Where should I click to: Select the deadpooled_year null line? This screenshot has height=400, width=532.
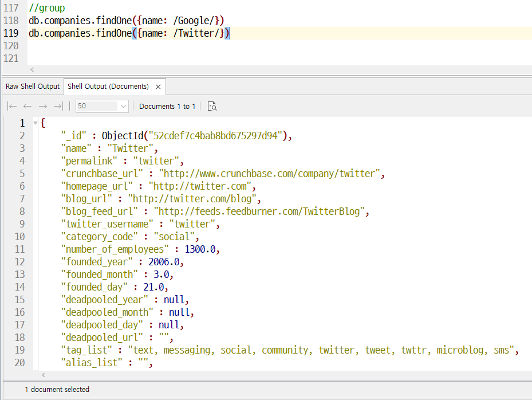(x=125, y=300)
